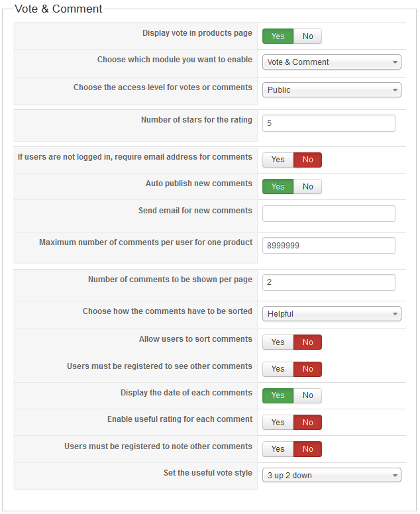The width and height of the screenshot is (420, 514).
Task: Select Yes for registered to see other comments
Action: point(278,369)
